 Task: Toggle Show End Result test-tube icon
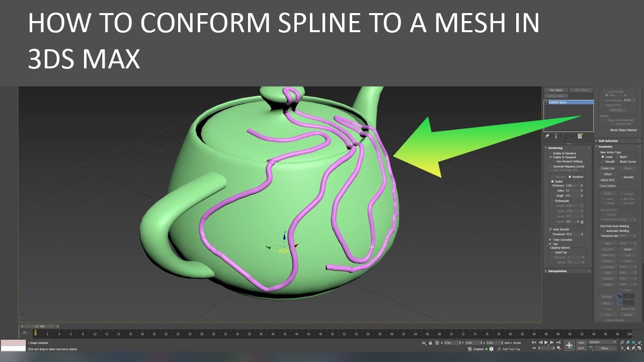tap(555, 136)
